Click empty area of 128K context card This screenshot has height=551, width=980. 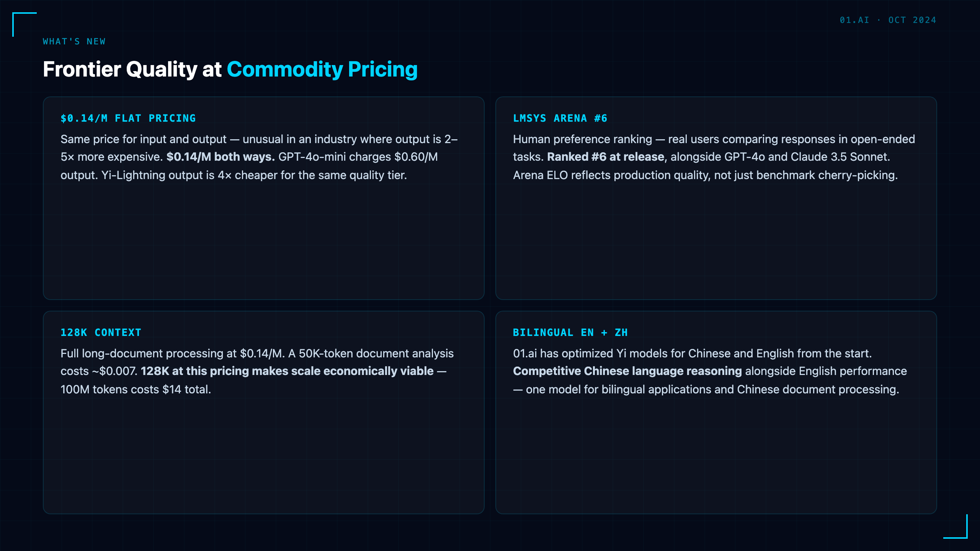(x=263, y=455)
